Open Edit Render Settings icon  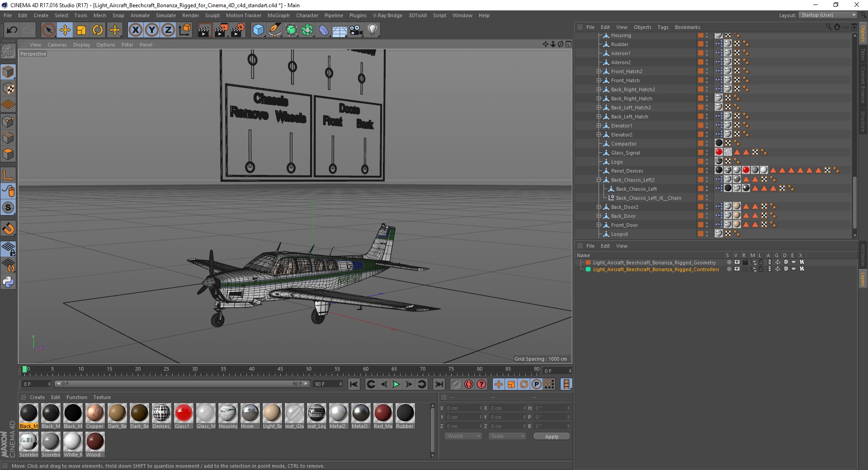pyautogui.click(x=238, y=30)
